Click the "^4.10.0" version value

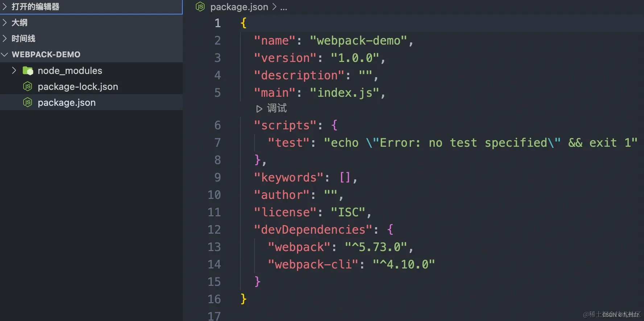pos(404,264)
